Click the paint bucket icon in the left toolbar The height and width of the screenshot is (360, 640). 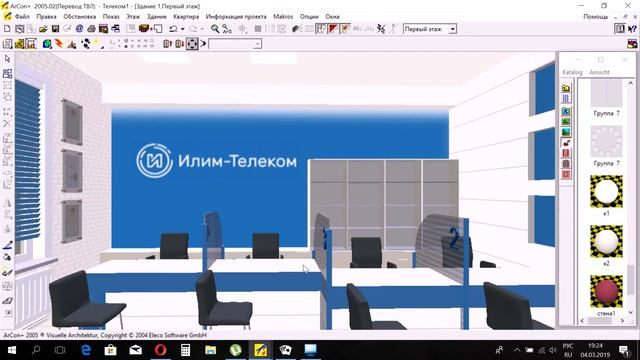point(7,258)
